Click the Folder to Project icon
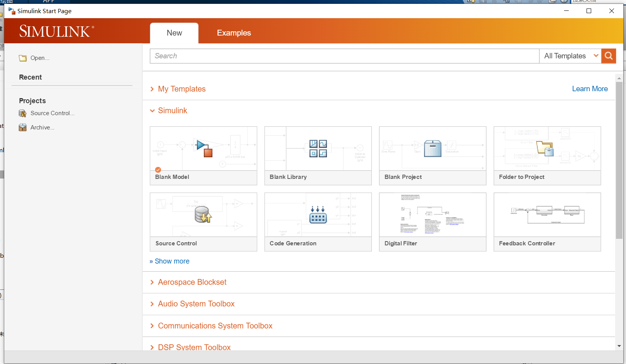 coord(545,149)
